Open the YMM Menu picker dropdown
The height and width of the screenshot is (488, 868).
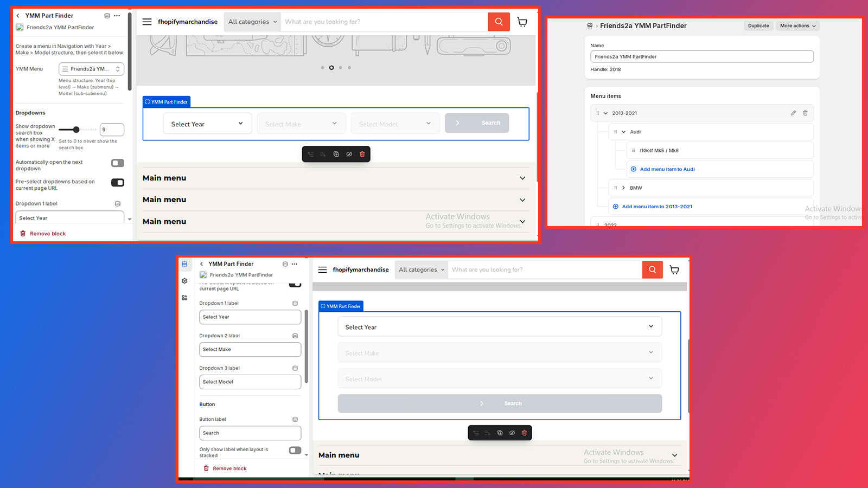91,69
